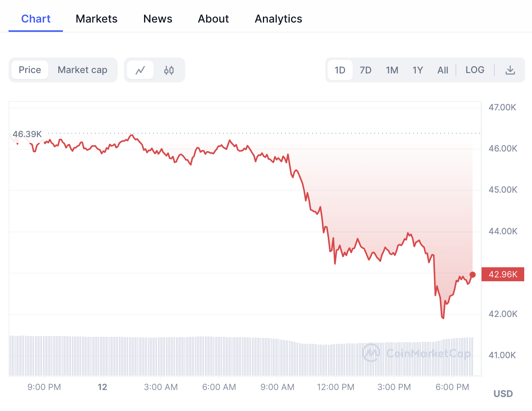Open the Markets tab

pyautogui.click(x=96, y=19)
